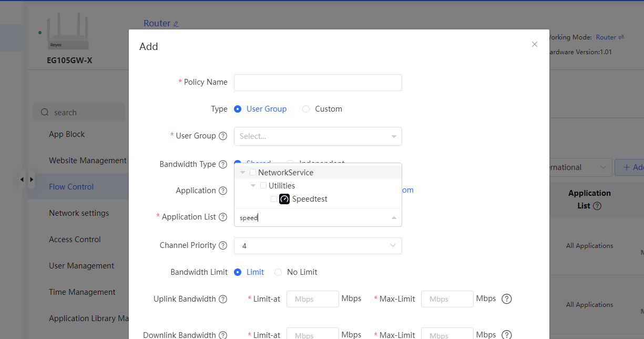Select the User Group type radio button
The width and height of the screenshot is (644, 339).
point(238,109)
